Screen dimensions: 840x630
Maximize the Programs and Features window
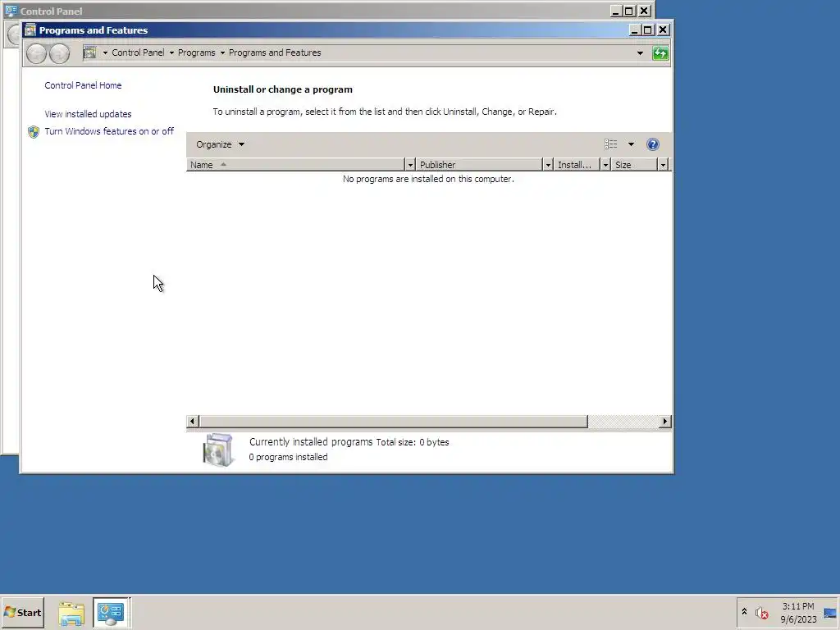click(x=648, y=30)
